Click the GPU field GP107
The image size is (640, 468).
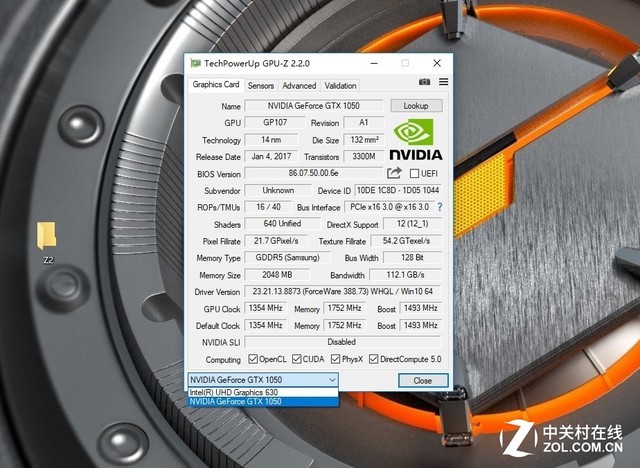(x=275, y=122)
